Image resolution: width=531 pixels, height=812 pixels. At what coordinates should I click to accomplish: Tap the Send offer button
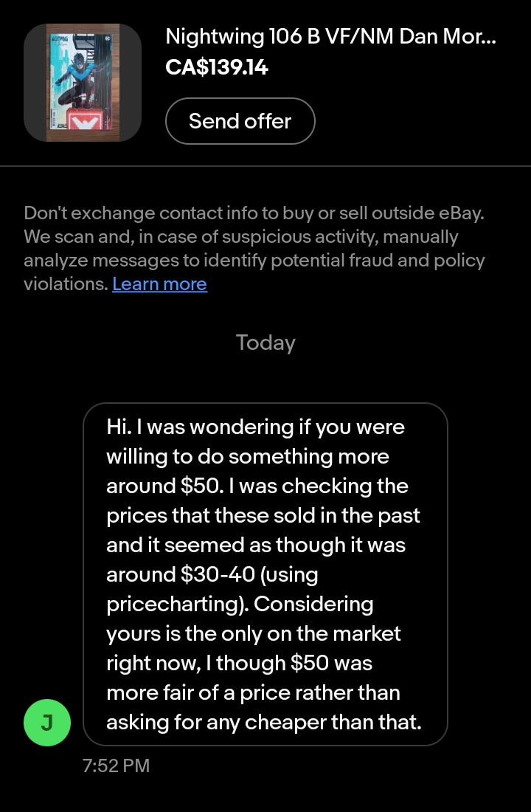[240, 121]
